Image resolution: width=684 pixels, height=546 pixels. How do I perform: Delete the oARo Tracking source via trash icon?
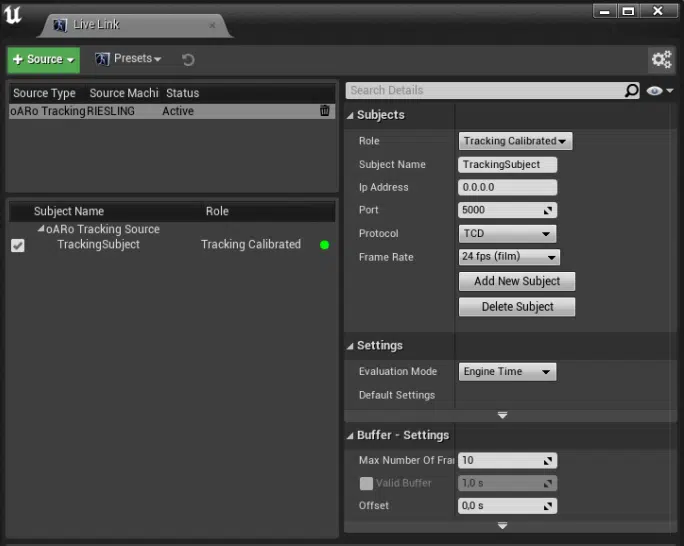325,111
